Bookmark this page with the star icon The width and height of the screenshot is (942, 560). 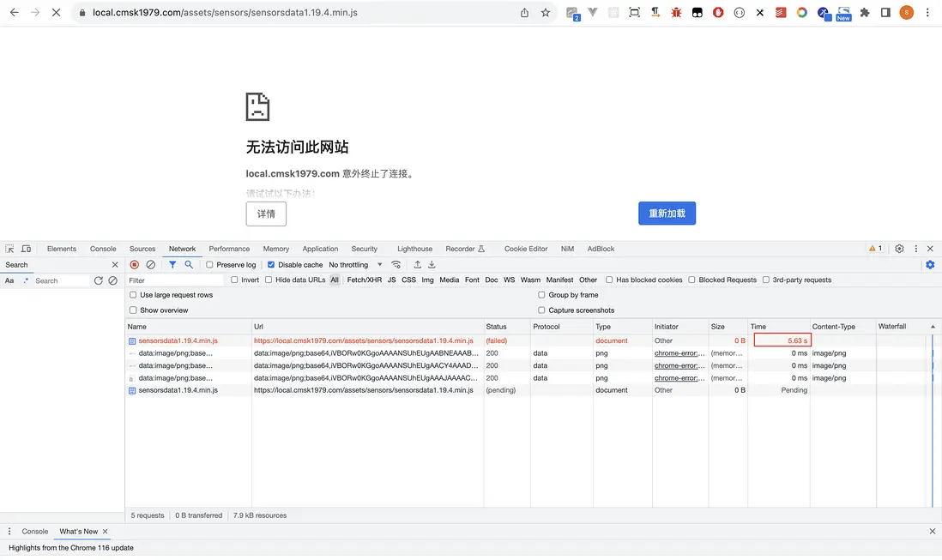pos(546,13)
